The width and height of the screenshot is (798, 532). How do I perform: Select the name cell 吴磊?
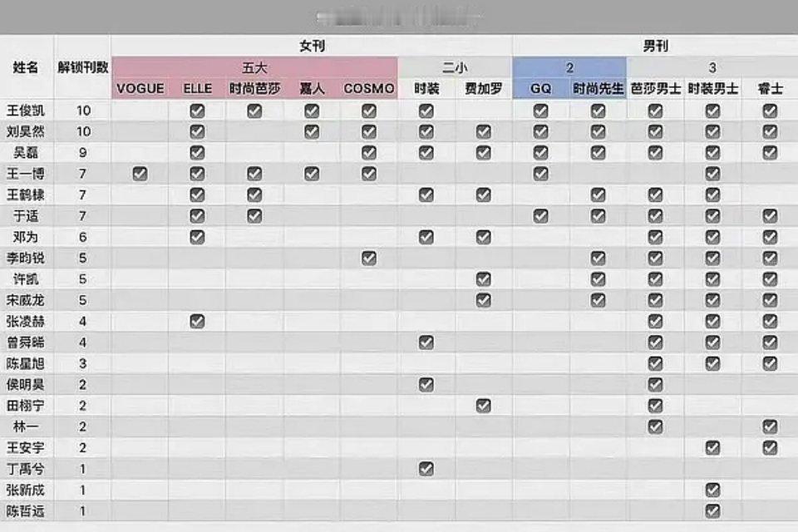pyautogui.click(x=26, y=152)
